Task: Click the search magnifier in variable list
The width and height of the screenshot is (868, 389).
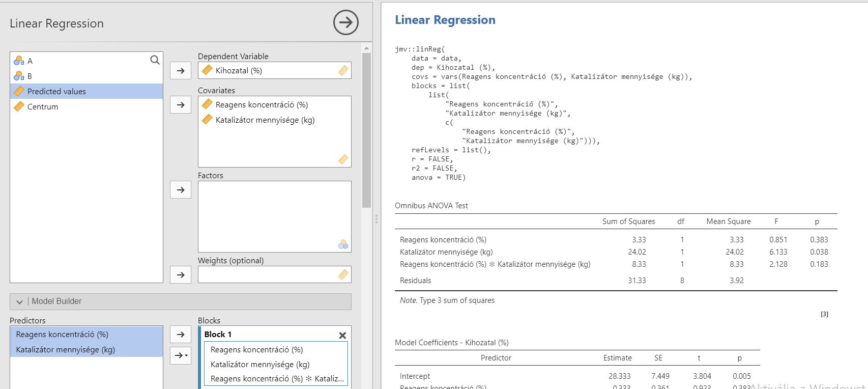Action: (155, 60)
